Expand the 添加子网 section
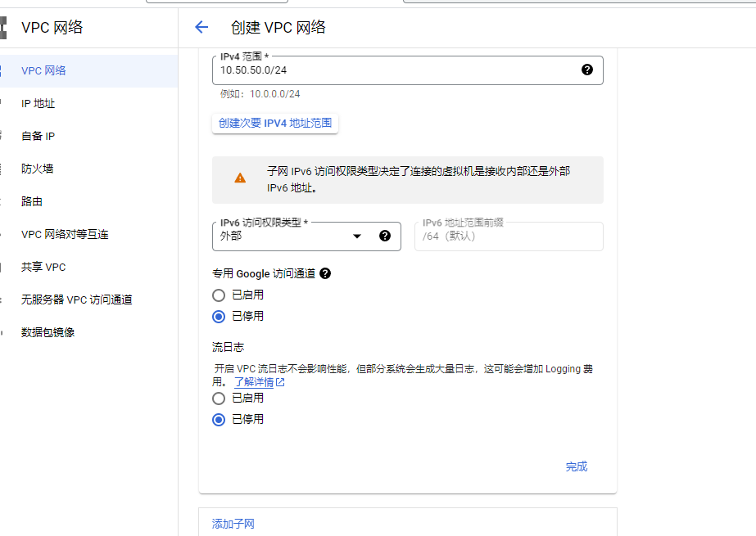 pos(233,524)
